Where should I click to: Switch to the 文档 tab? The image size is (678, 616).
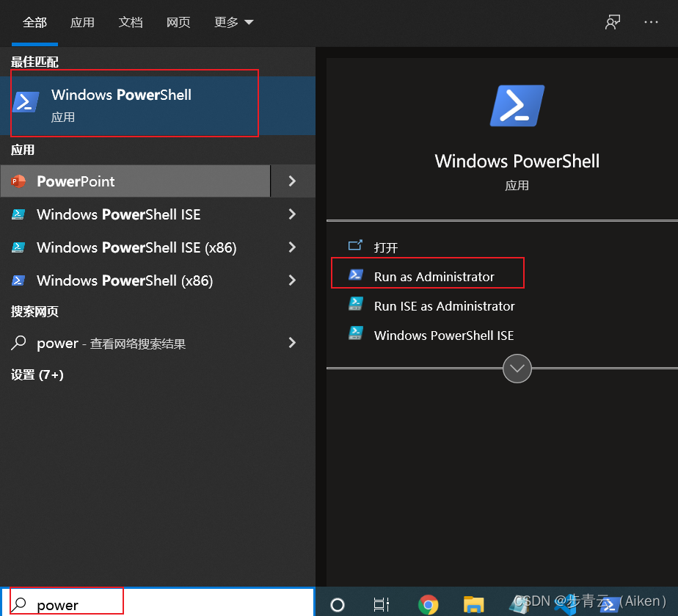[x=131, y=22]
